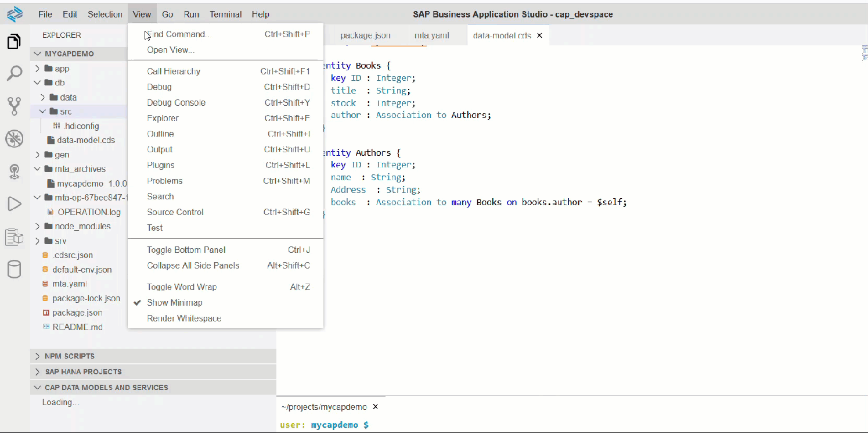The height and width of the screenshot is (433, 868).
Task: Expand the srv folder
Action: (x=37, y=241)
